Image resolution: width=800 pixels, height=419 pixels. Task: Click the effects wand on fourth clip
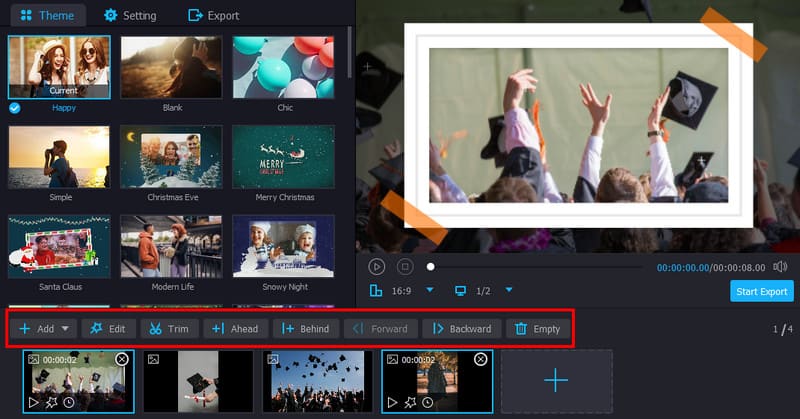coord(411,402)
